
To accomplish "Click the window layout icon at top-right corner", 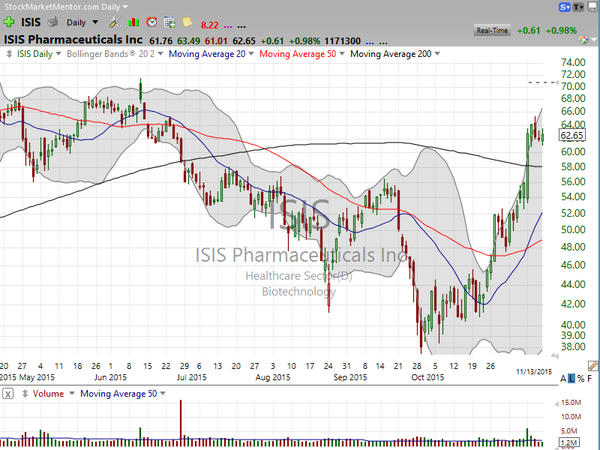I will 594,7.
